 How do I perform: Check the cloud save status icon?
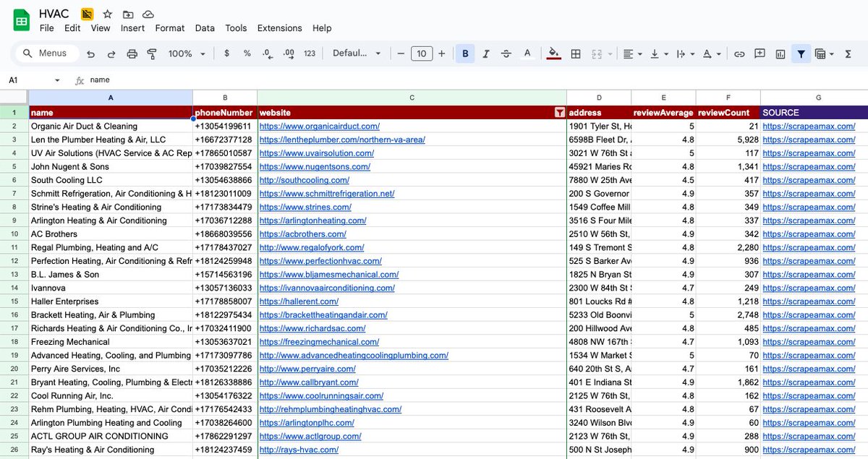tap(148, 14)
